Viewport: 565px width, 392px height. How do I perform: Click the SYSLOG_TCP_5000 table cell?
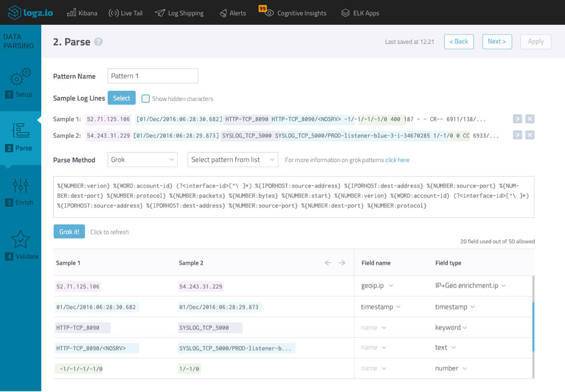click(x=210, y=328)
